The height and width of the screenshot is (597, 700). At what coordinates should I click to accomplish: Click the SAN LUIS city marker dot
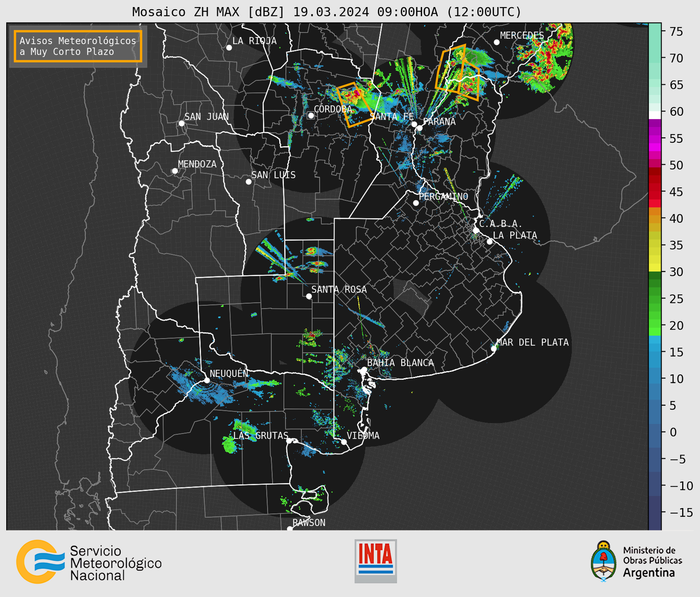pos(249,182)
